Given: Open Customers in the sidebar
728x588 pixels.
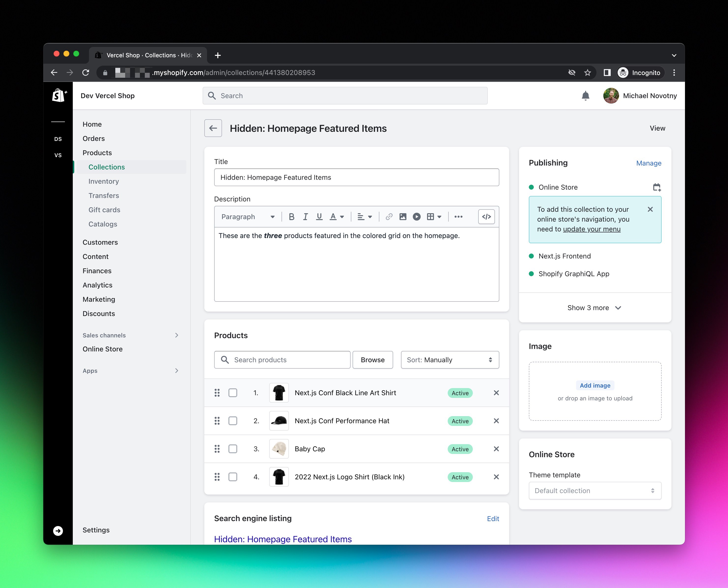Looking at the screenshot, I should [100, 242].
